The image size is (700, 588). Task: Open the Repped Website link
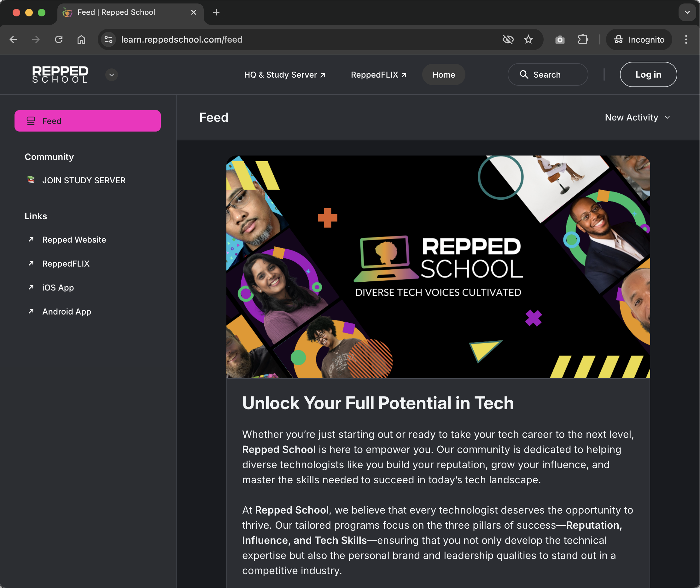click(74, 240)
